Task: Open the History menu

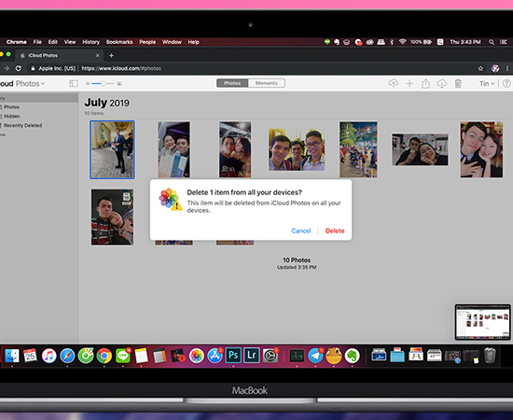Action: point(90,42)
